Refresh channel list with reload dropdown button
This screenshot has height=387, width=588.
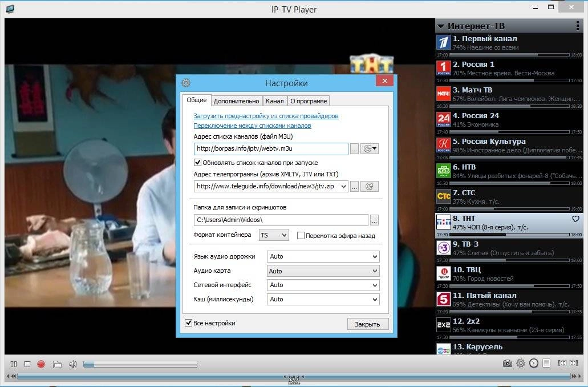[x=370, y=148]
